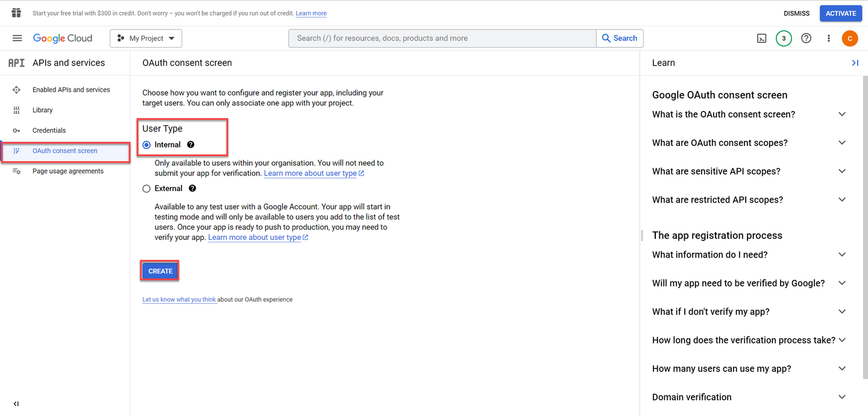Select OAuth consent screen in sidebar

tap(65, 151)
